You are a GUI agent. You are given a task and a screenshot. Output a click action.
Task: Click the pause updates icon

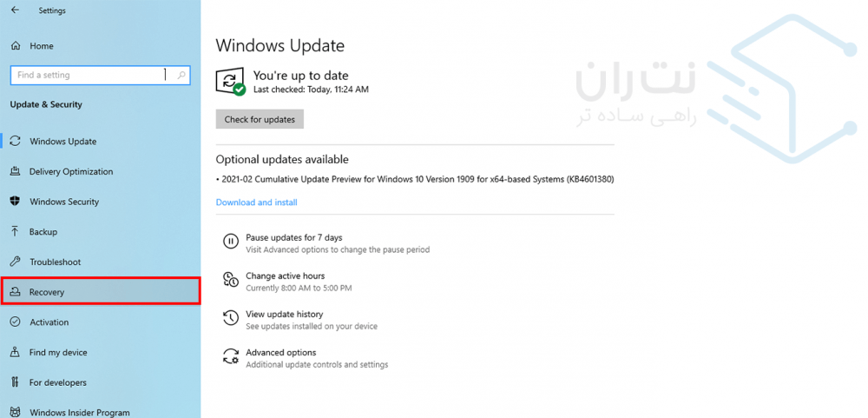(231, 242)
